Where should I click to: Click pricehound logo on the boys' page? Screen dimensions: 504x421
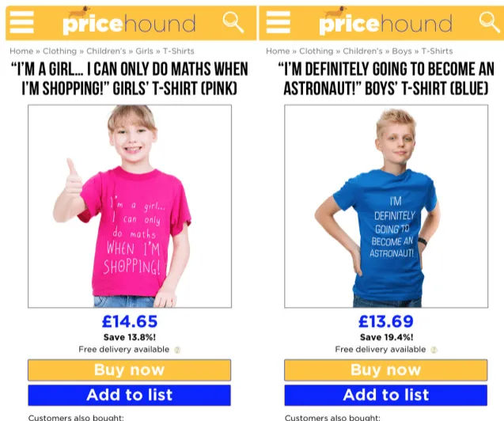386,21
